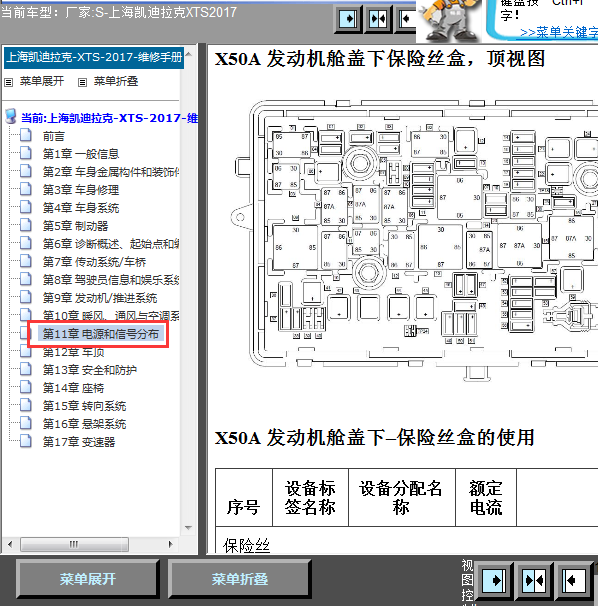Click the 设备分配名称 column header

(x=401, y=498)
